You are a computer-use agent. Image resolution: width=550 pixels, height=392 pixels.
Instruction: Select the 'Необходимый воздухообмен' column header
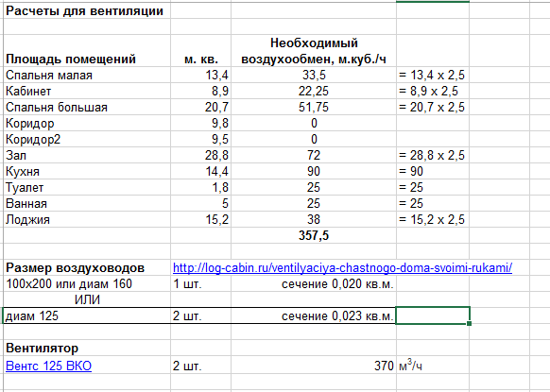pos(314,51)
